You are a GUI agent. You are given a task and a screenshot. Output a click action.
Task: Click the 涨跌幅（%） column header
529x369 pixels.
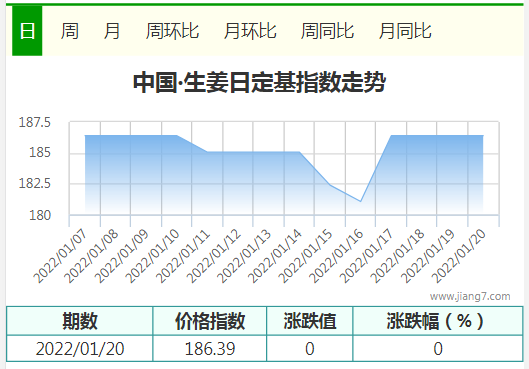(438, 321)
